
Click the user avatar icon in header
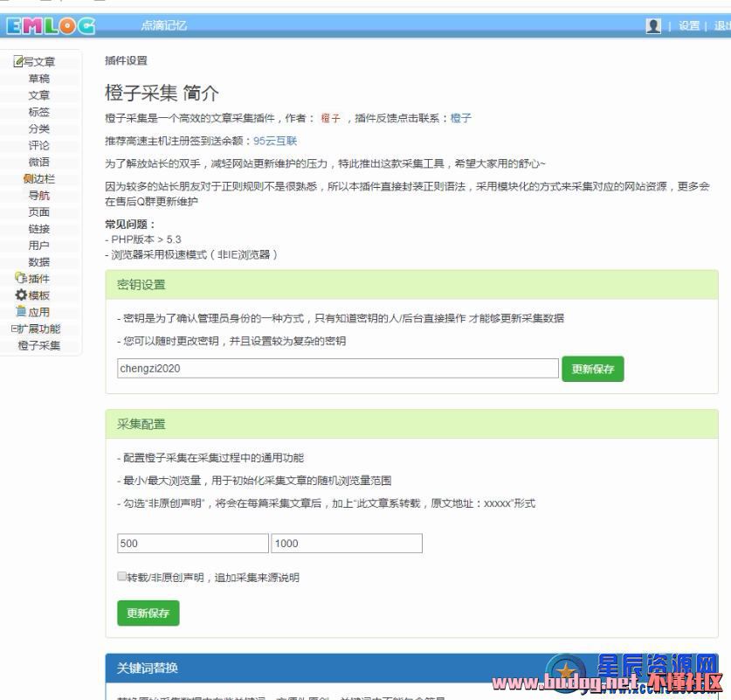point(652,26)
